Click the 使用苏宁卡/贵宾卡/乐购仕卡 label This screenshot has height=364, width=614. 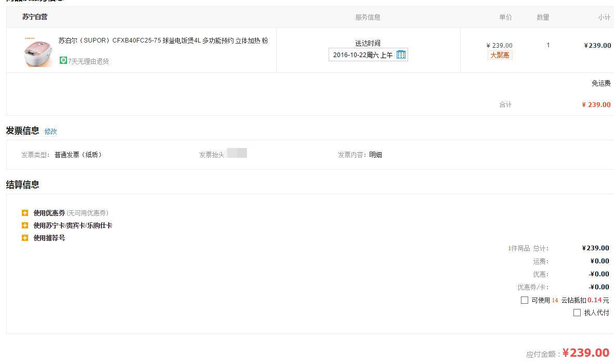point(73,225)
